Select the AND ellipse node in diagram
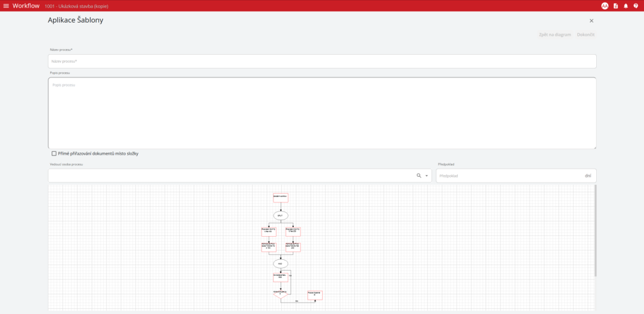644x314 pixels. 280,264
